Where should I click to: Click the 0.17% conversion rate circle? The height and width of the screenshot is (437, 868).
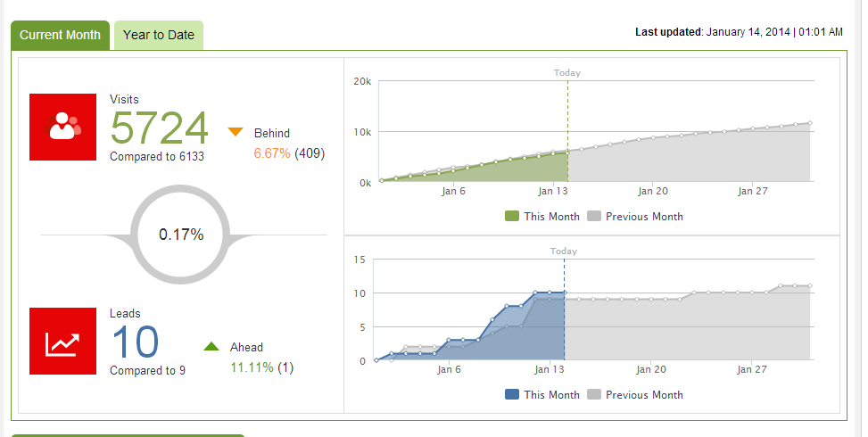[x=180, y=235]
